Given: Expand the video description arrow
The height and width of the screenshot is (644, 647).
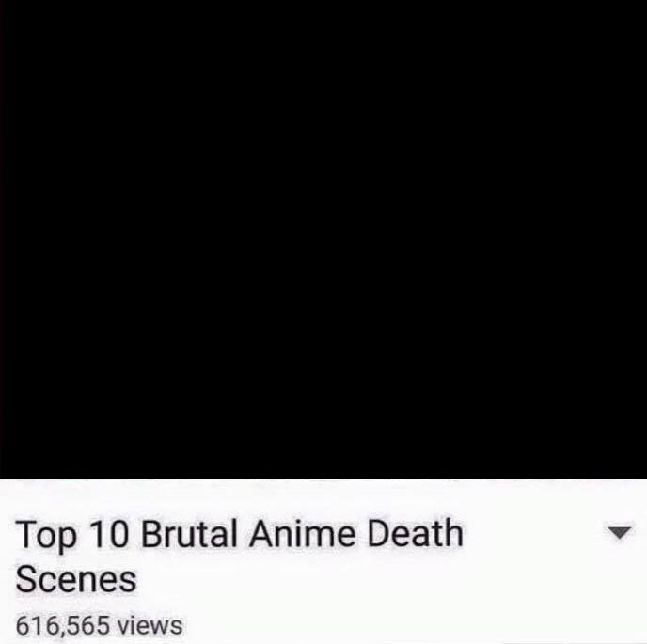Looking at the screenshot, I should pos(620,533).
